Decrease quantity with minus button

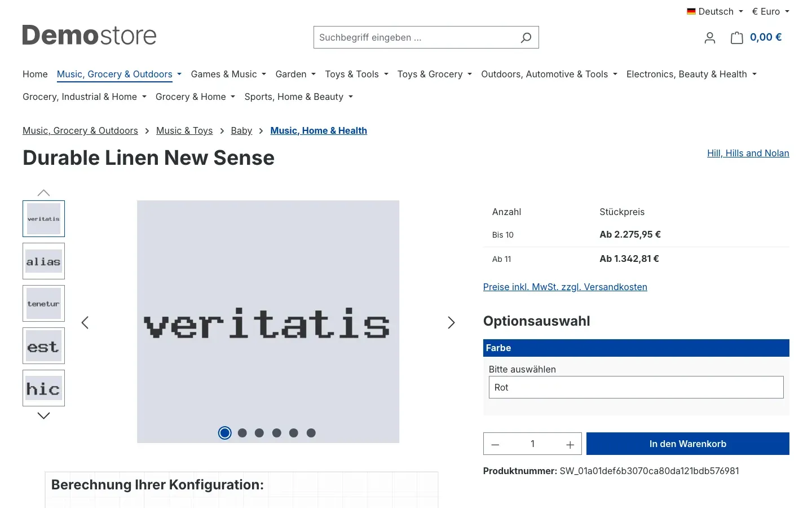click(x=495, y=444)
